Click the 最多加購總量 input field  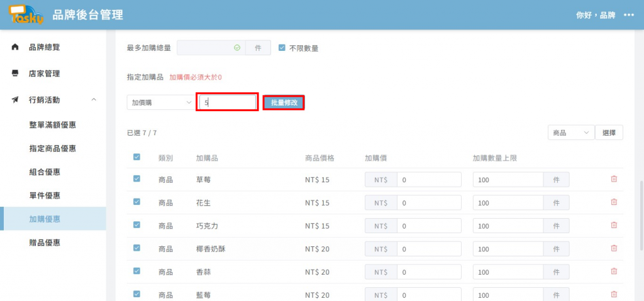(x=211, y=48)
